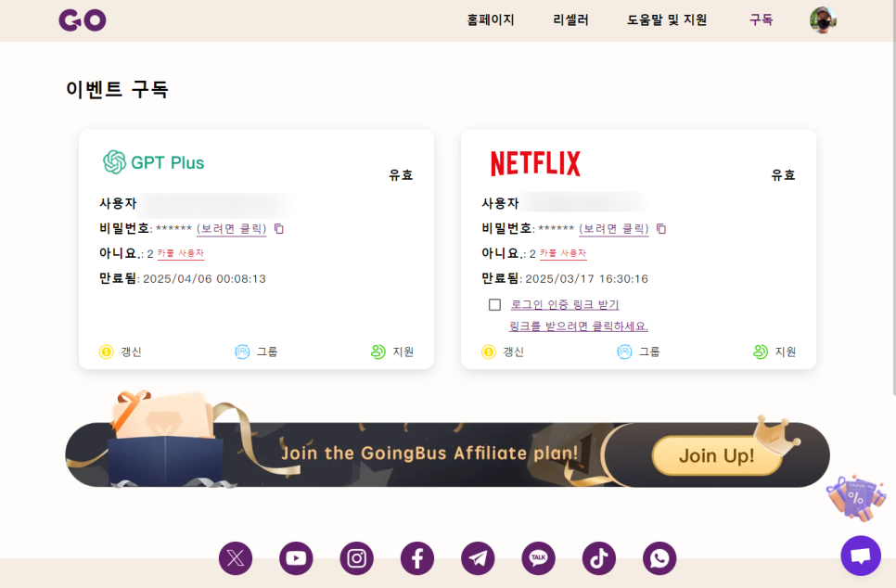Click 그룹 text in GPT Plus card
Image resolution: width=896 pixels, height=588 pixels.
tap(267, 352)
